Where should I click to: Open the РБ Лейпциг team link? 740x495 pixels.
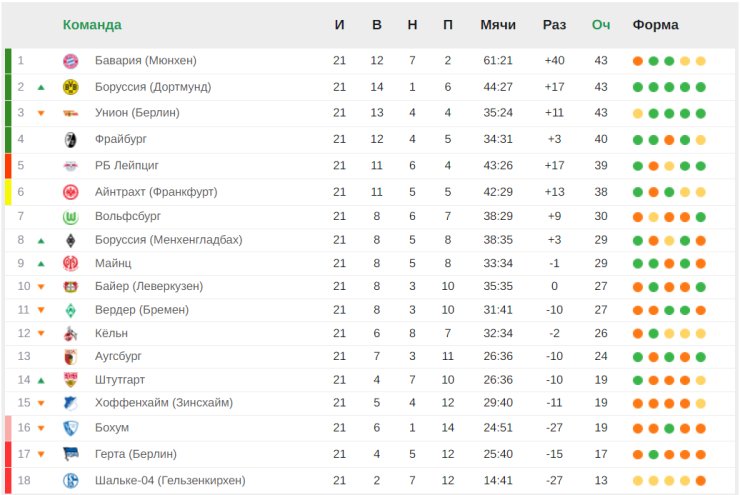126,166
